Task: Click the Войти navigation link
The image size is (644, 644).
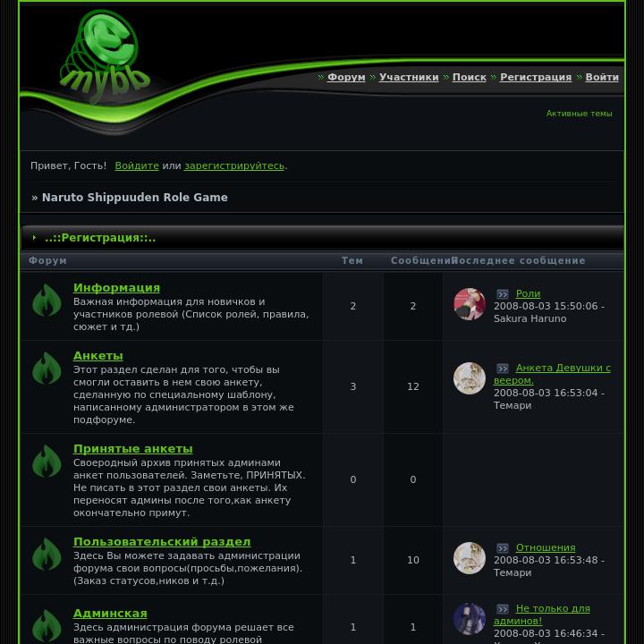Action: click(602, 77)
